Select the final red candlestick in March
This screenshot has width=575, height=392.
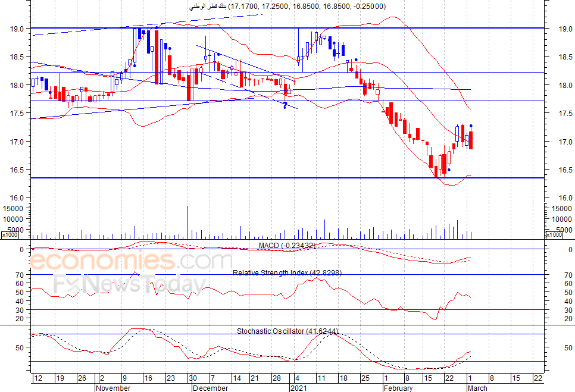point(471,140)
